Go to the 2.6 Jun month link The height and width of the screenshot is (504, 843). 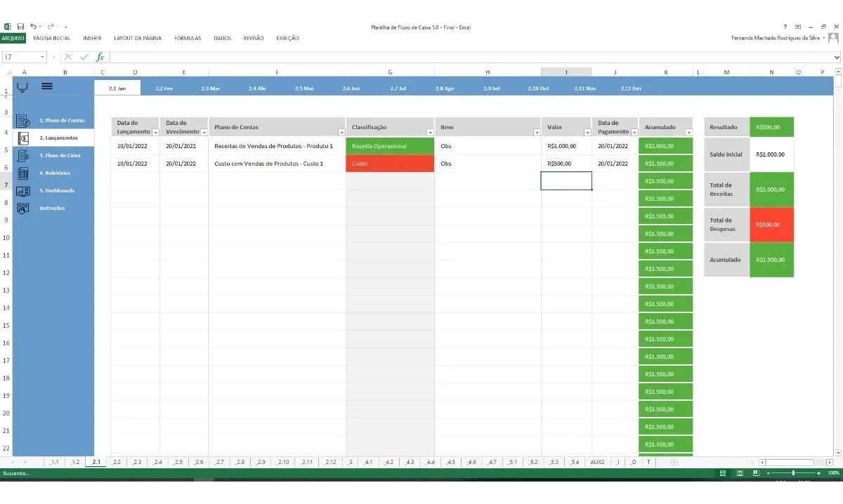[351, 88]
